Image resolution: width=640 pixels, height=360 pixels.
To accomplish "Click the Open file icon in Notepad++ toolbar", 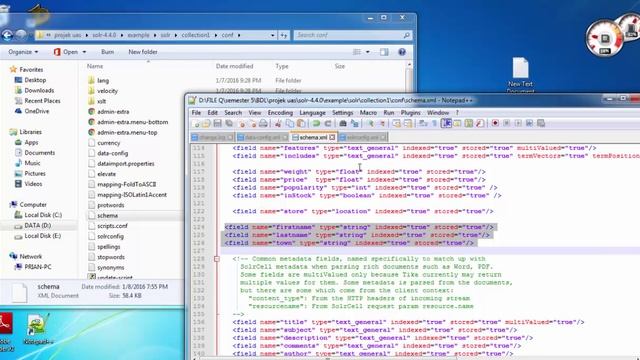I will tap(206, 123).
